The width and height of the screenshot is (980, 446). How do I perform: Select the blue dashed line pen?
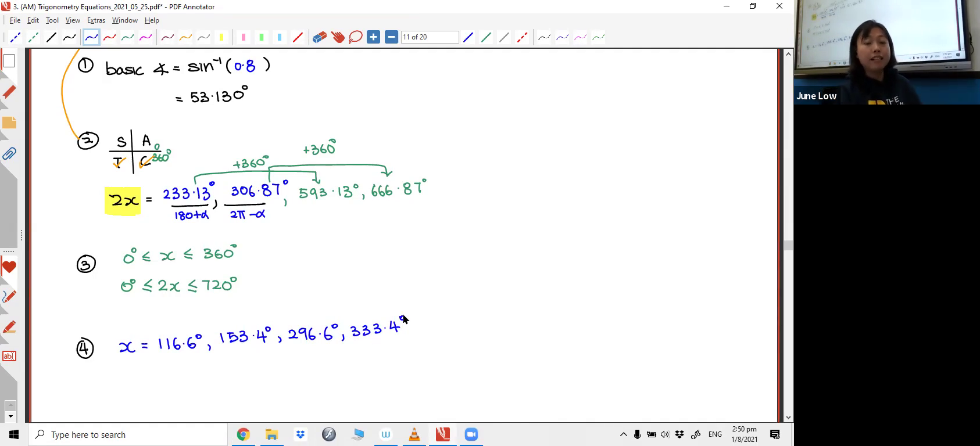[15, 37]
